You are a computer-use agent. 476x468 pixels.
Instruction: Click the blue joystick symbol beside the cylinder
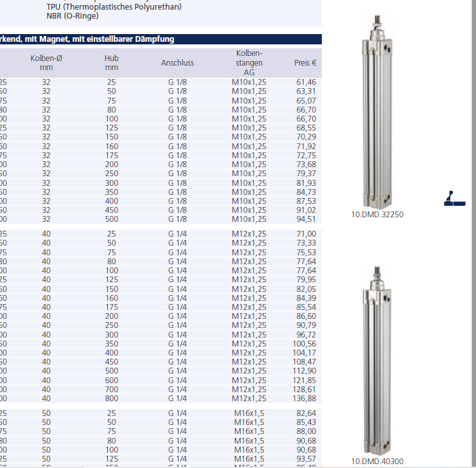point(454,199)
